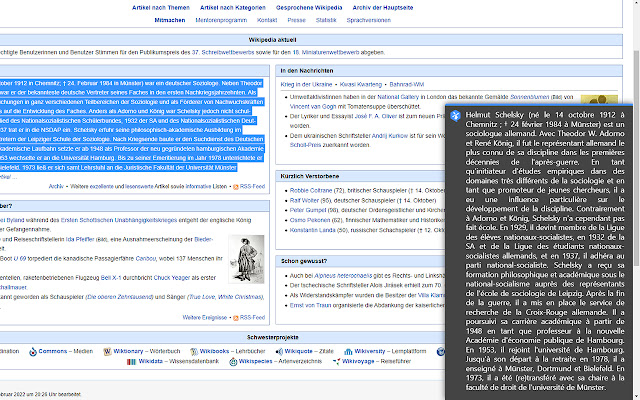Click In den Nachrichten heading
Viewport: 640px width, 400px height.
307,71
